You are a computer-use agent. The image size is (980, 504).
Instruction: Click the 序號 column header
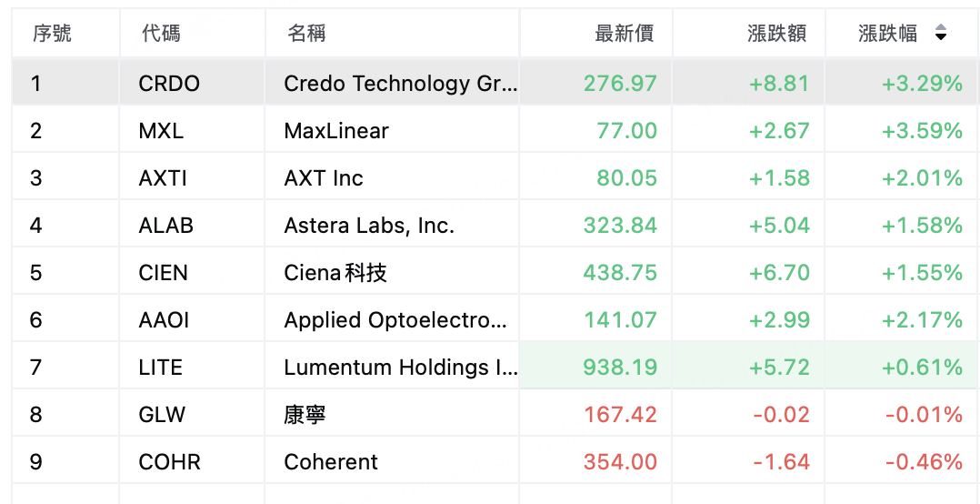(x=52, y=33)
